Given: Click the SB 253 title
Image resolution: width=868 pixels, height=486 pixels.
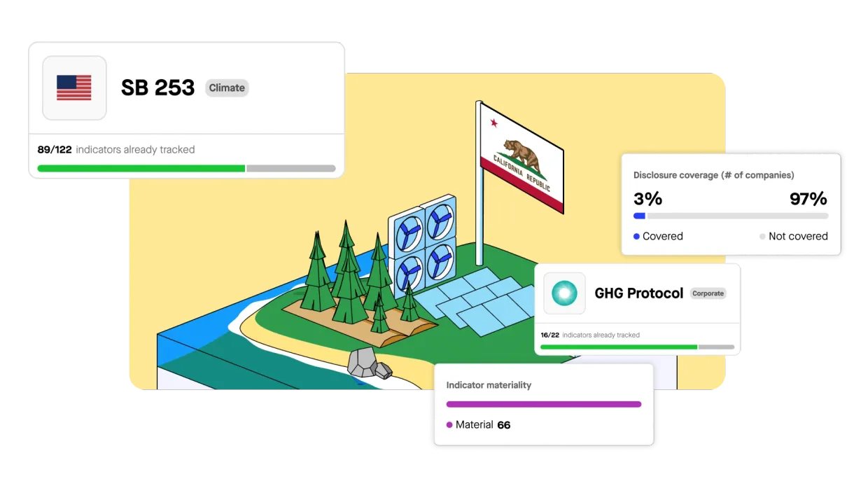Looking at the screenshot, I should pos(157,88).
